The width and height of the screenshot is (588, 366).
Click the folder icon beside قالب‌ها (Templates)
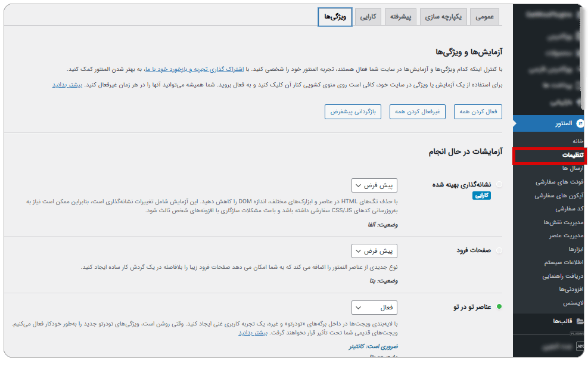(580, 321)
